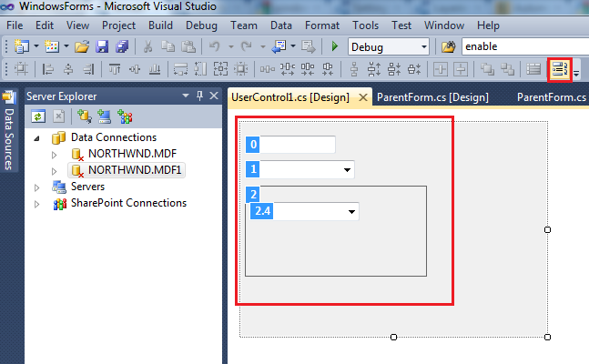Screen dimensions: 589x364
Task: Open layout toolbar options overflow arrow
Action: [576, 73]
